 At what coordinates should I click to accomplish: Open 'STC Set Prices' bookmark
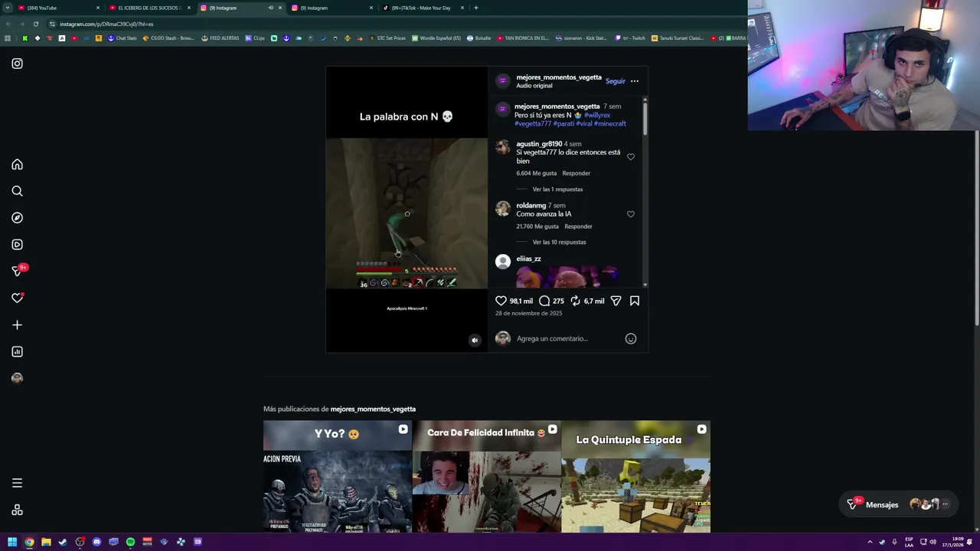387,38
